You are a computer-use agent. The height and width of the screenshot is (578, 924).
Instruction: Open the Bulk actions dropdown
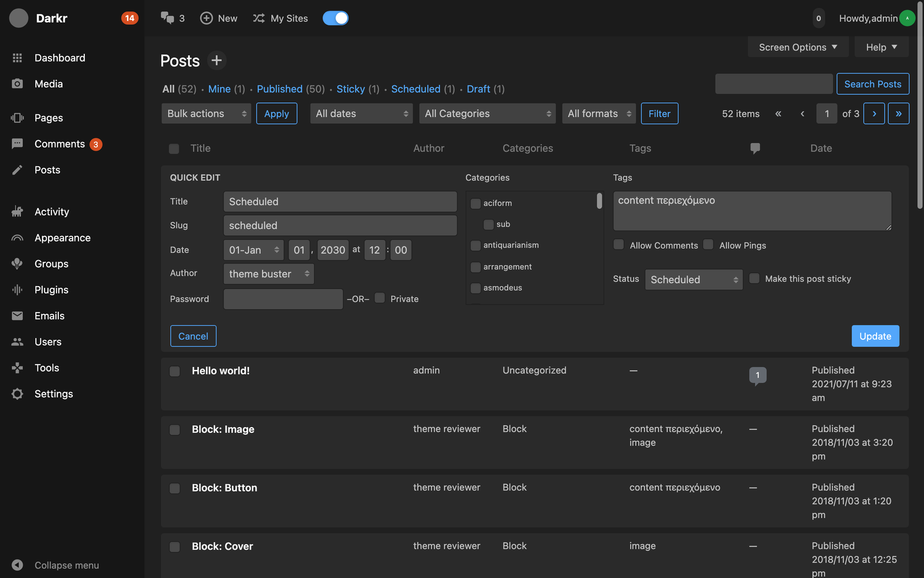click(x=206, y=113)
